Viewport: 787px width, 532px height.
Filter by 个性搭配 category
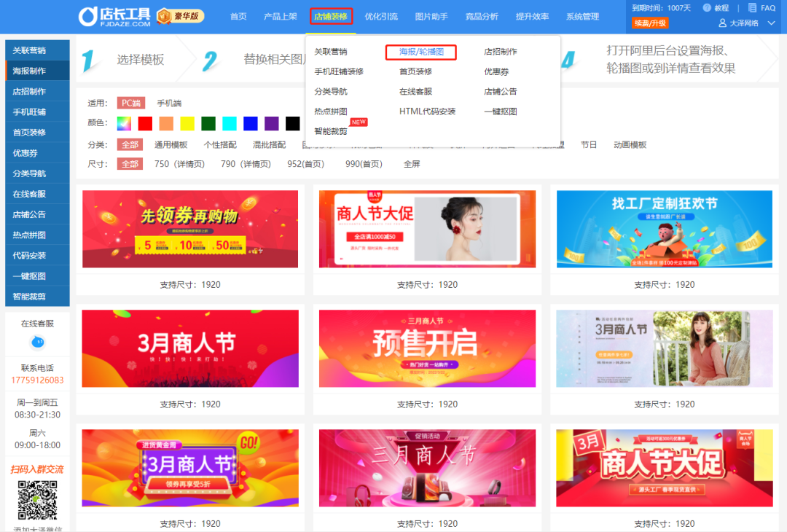(x=220, y=144)
